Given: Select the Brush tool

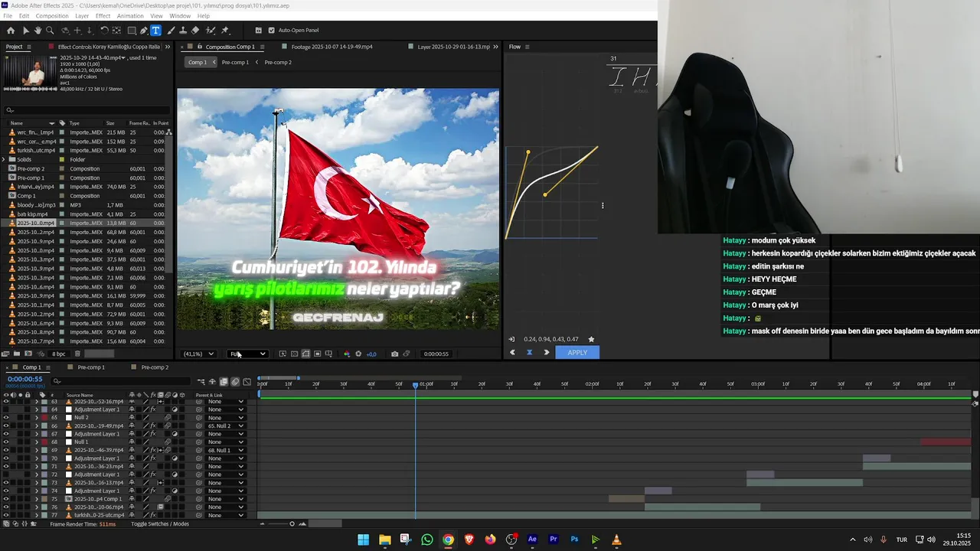Looking at the screenshot, I should pyautogui.click(x=171, y=31).
